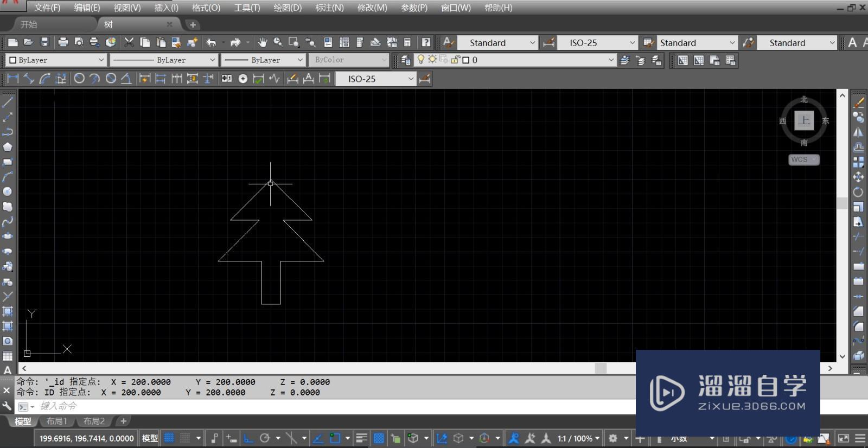Toggle grid display in status bar
The height and width of the screenshot is (448, 868).
[x=169, y=438]
